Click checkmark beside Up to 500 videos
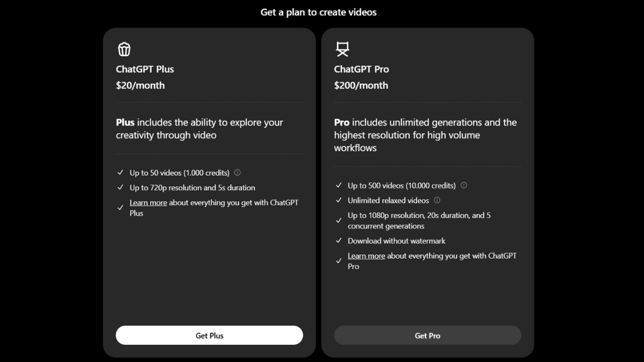Image resolution: width=644 pixels, height=362 pixels. pyautogui.click(x=339, y=186)
